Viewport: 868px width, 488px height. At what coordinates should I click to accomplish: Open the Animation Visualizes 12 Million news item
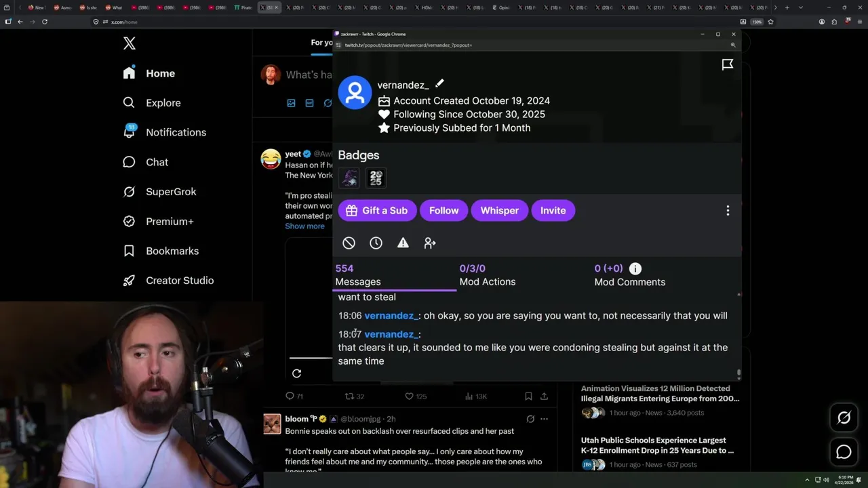click(660, 400)
